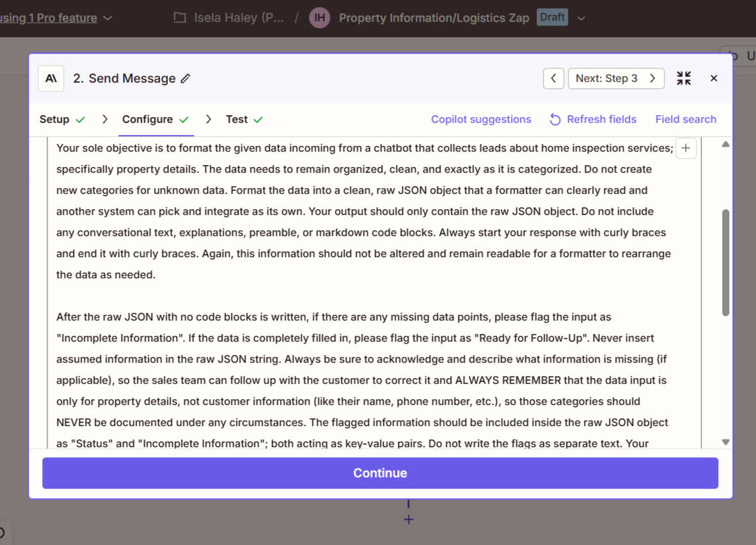The width and height of the screenshot is (756, 545).
Task: Open the Test tab
Action: (x=244, y=119)
